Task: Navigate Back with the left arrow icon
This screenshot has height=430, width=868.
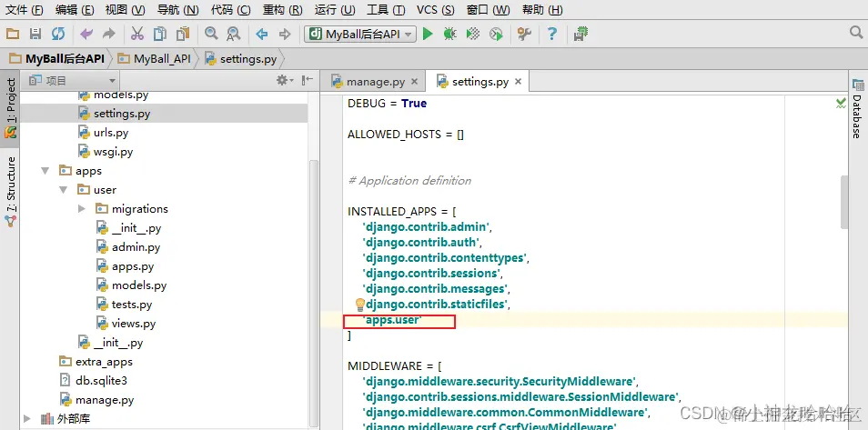Action: pos(262,35)
